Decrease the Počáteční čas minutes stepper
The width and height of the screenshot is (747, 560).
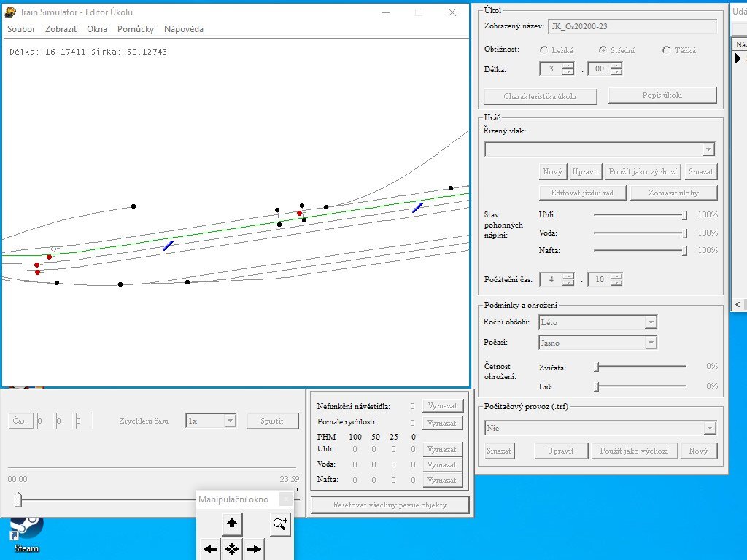(616, 282)
